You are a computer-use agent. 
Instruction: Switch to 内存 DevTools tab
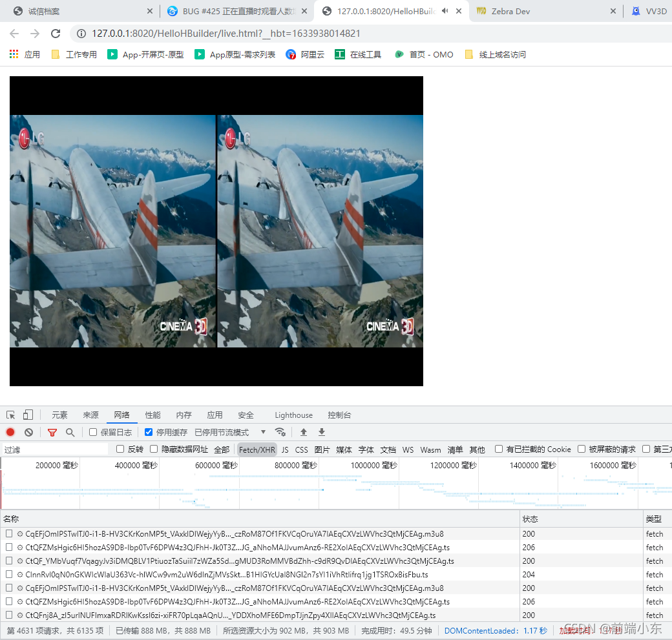(184, 415)
